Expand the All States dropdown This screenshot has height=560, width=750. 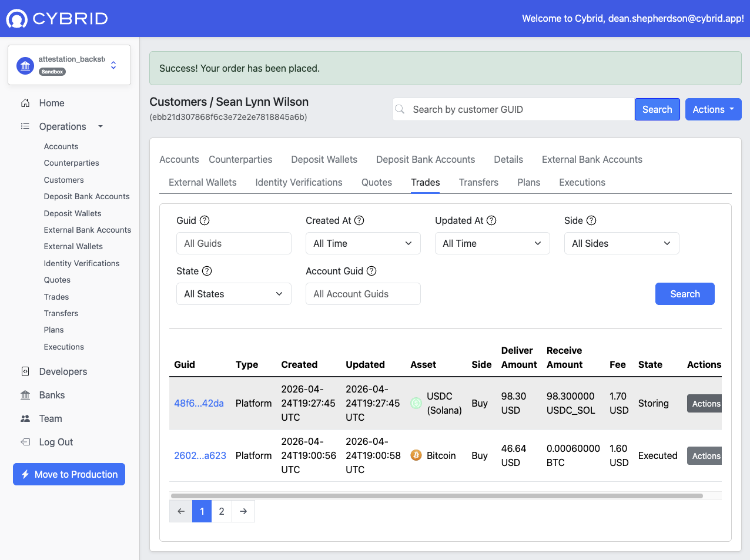pos(233,294)
